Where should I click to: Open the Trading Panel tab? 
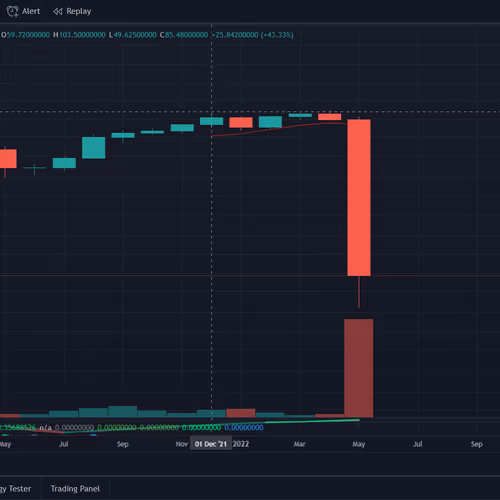75,489
